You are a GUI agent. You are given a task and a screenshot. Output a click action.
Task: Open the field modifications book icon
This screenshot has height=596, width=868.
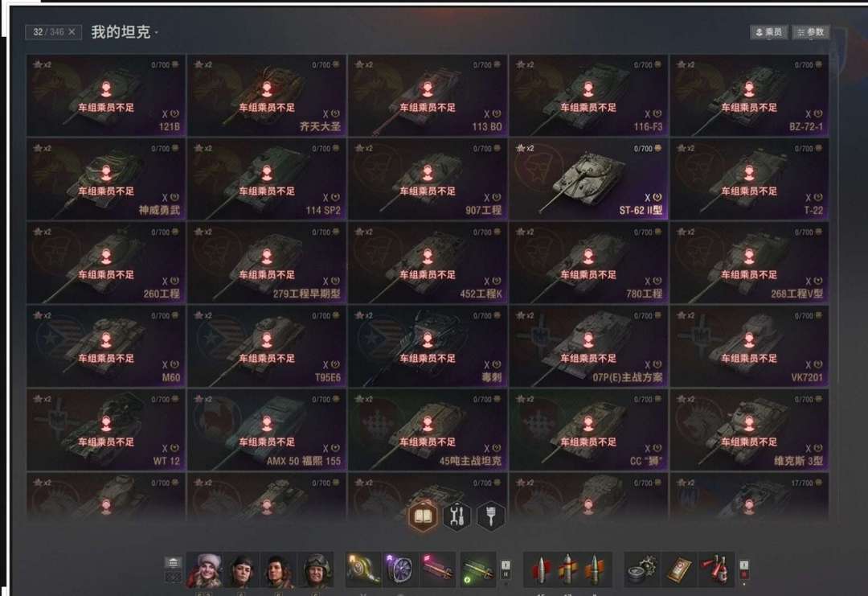pos(423,517)
